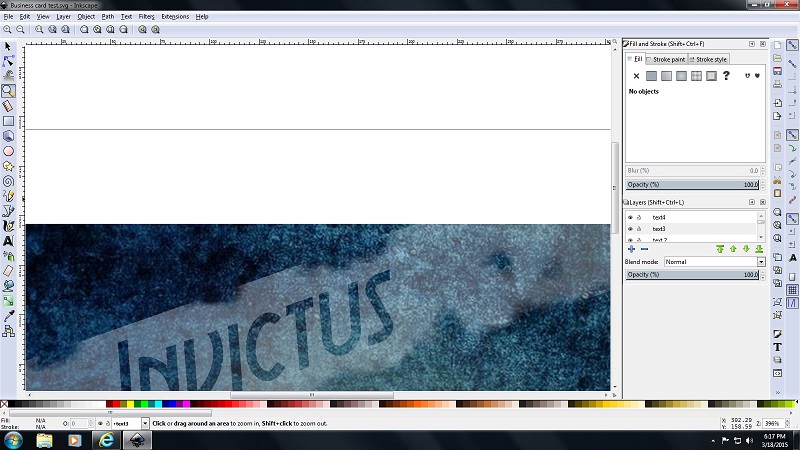Iconify the Layers panel
This screenshot has height=450, width=800.
pos(752,202)
